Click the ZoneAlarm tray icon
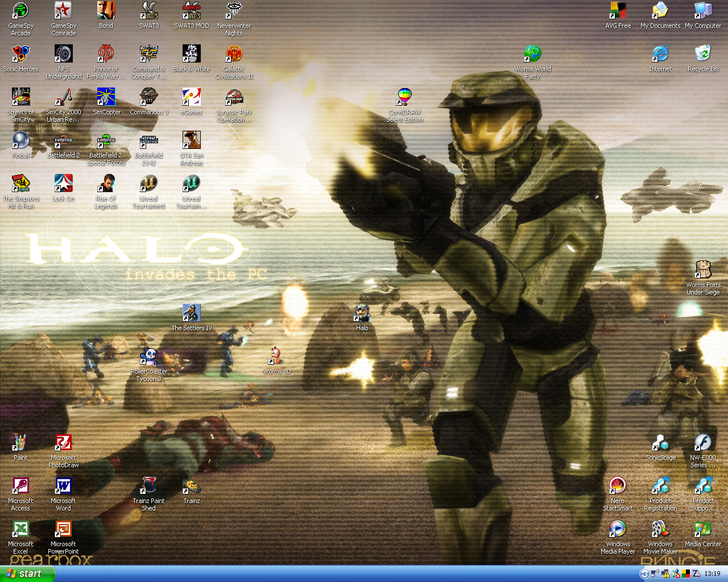Viewport: 728px width, 582px height. click(696, 573)
